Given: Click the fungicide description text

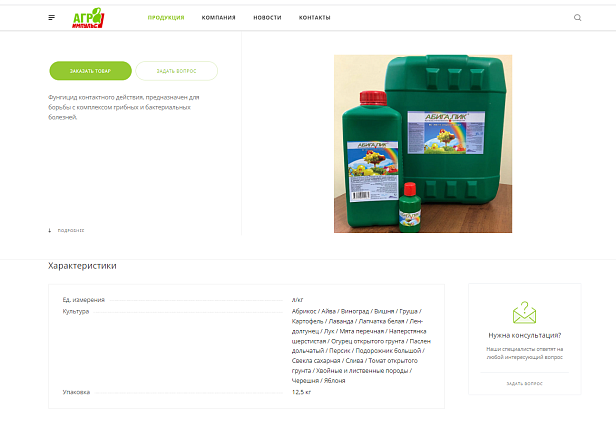Looking at the screenshot, I should pos(124,107).
